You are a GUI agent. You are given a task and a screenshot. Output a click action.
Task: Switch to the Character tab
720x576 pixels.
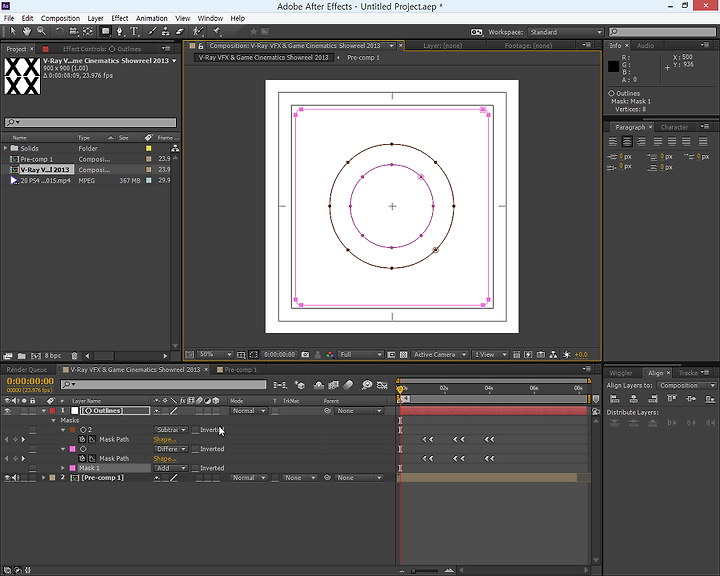tap(674, 127)
